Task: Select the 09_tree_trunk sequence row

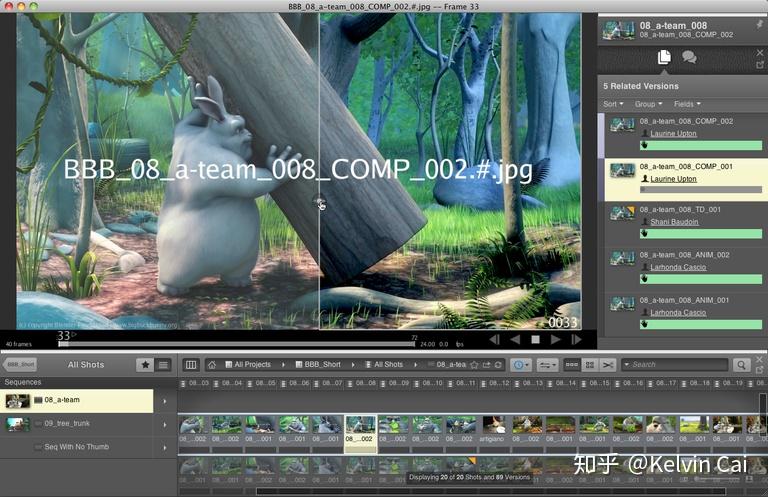Action: tap(77, 424)
